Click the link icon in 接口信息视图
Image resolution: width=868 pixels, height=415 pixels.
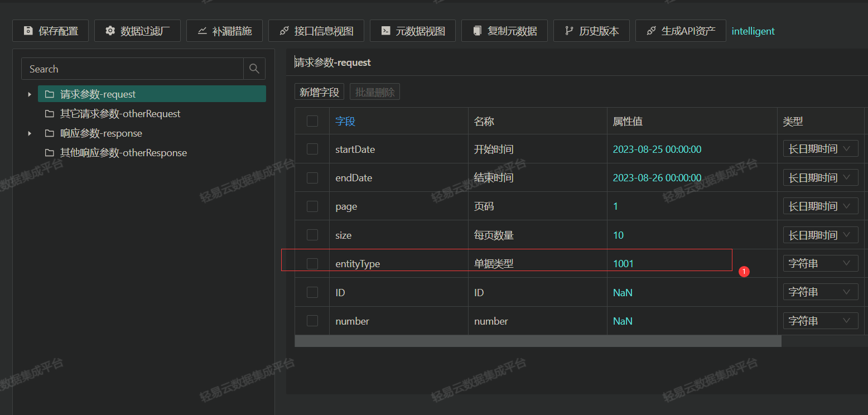coord(284,31)
